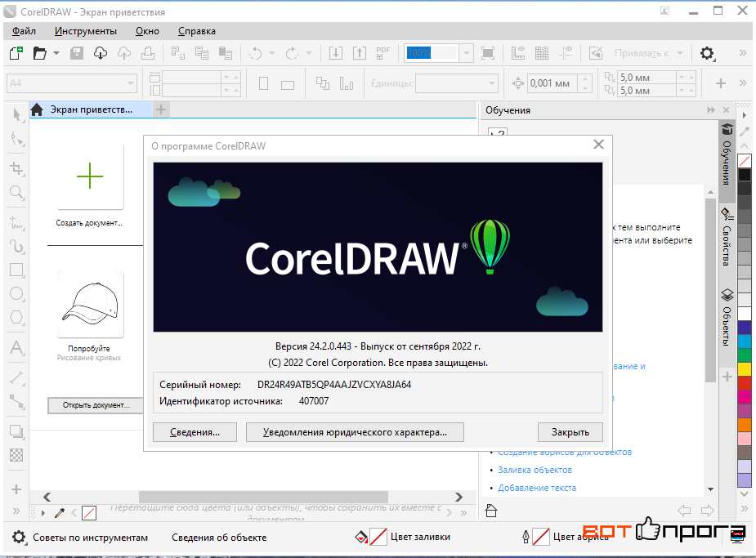
Task: Select the Connector tool
Action: (x=17, y=401)
